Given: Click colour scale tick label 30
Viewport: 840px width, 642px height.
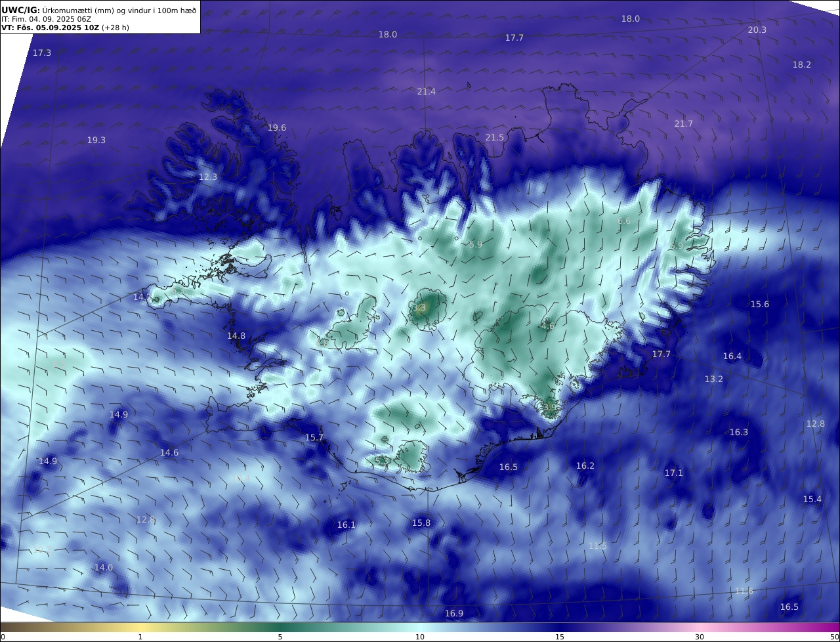Looking at the screenshot, I should (x=700, y=637).
